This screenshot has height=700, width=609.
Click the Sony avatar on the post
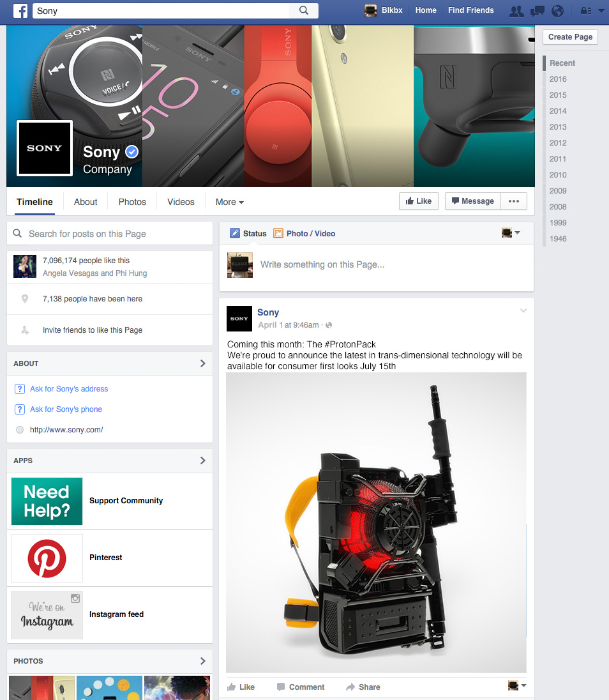point(239,319)
